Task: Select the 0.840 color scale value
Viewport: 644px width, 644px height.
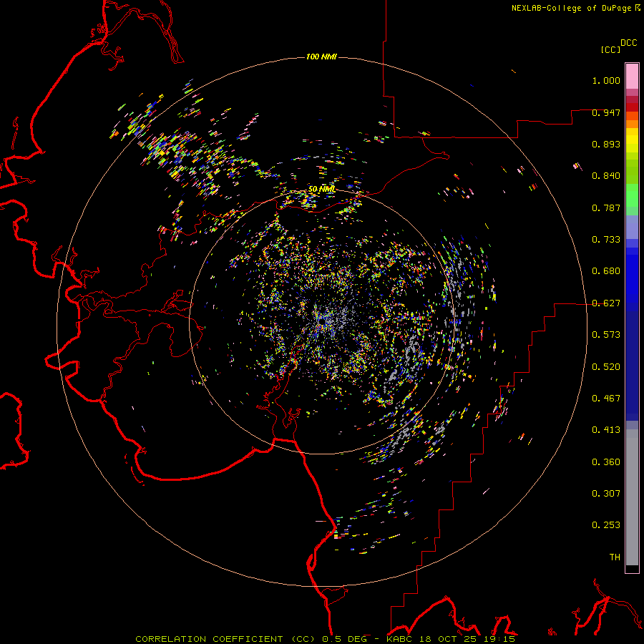Action: (606, 176)
